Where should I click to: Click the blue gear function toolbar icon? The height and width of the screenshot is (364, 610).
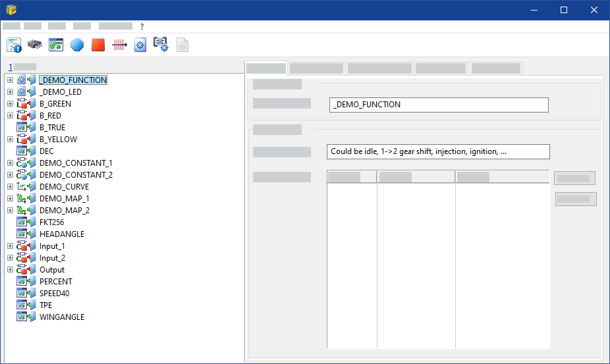click(x=140, y=45)
